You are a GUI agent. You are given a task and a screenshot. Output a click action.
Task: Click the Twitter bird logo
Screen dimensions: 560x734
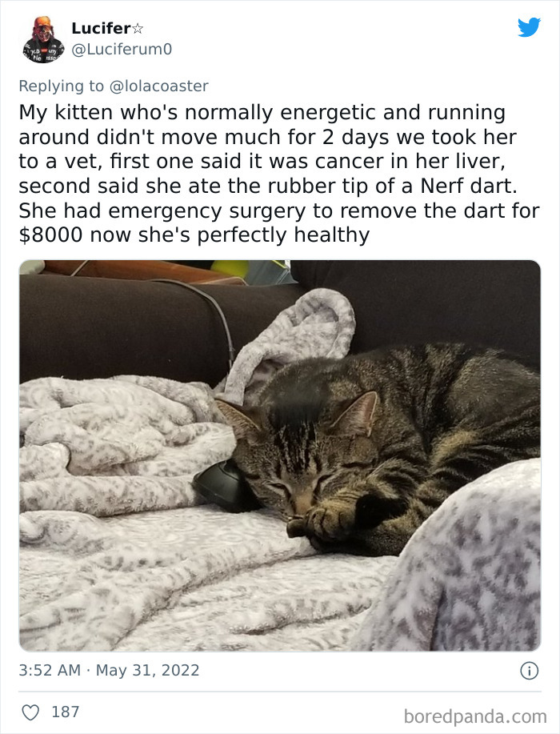tap(529, 27)
